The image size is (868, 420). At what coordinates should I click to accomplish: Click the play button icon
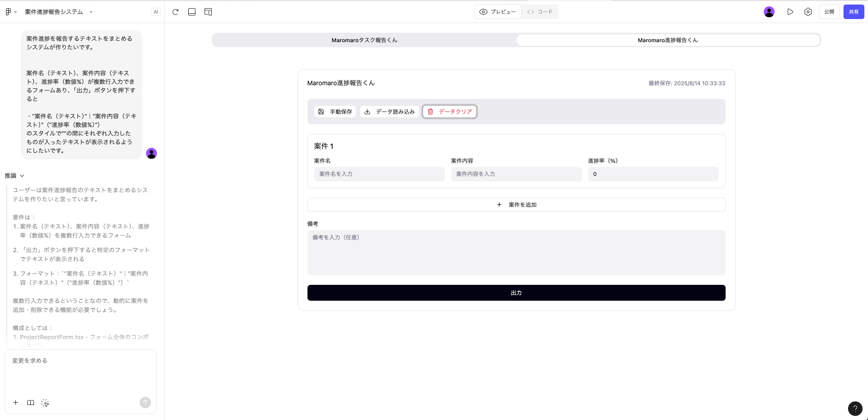point(790,12)
